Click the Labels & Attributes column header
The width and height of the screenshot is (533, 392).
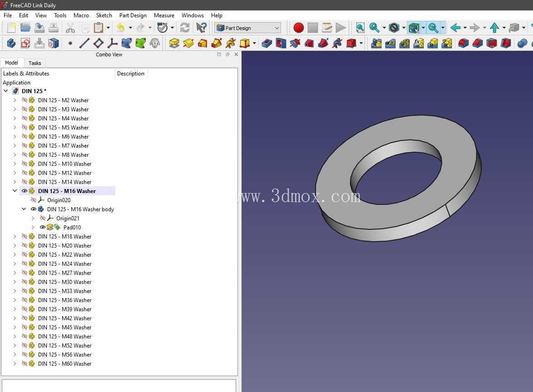click(x=58, y=74)
